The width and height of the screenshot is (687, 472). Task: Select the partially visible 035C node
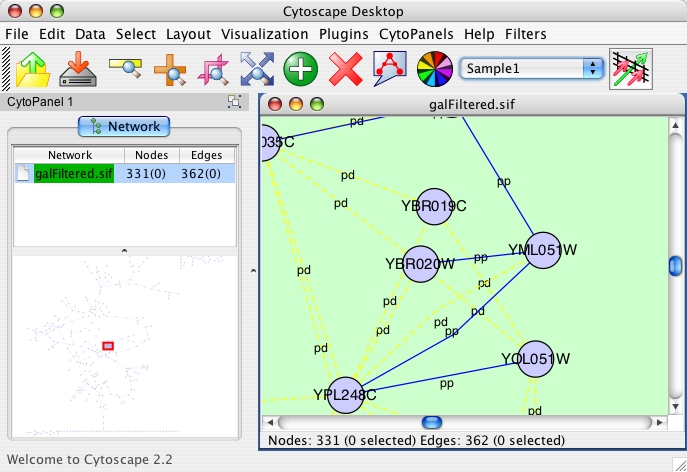(x=271, y=142)
